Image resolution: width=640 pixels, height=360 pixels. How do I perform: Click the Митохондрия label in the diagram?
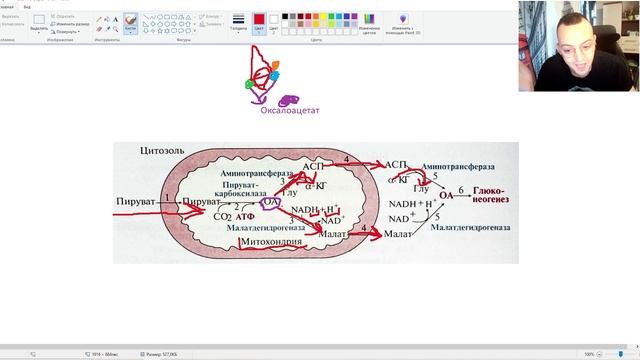pyautogui.click(x=271, y=242)
